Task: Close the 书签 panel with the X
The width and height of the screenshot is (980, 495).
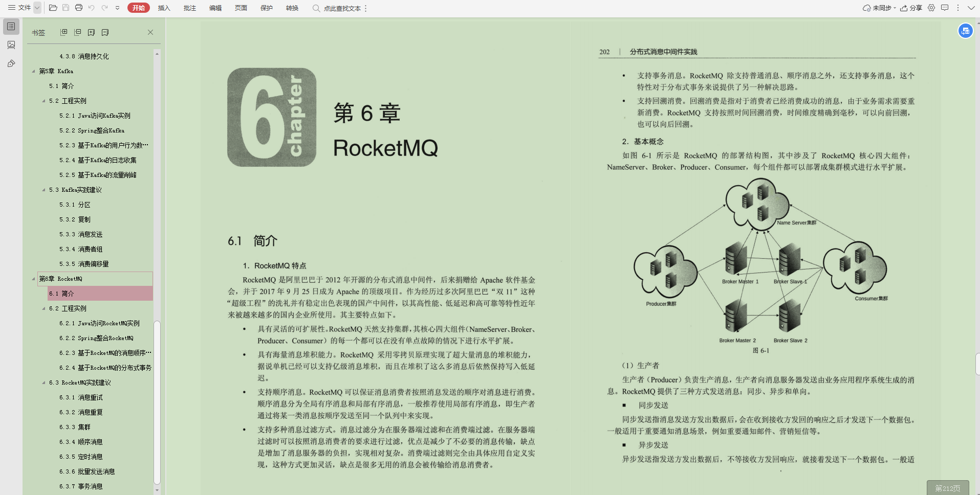Action: point(150,32)
